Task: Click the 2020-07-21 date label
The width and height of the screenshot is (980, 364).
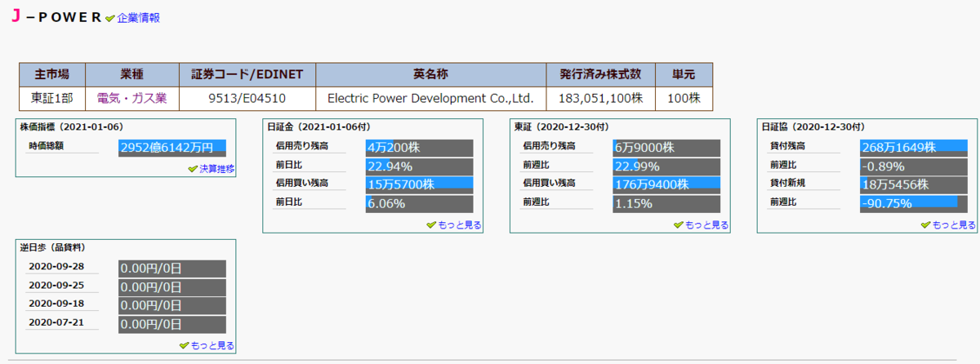Action: pos(56,322)
